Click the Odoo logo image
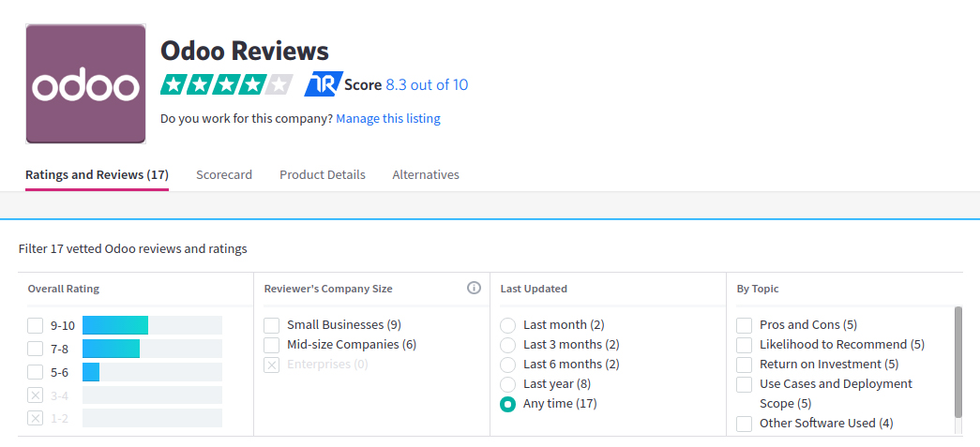The image size is (980, 447). pos(85,83)
